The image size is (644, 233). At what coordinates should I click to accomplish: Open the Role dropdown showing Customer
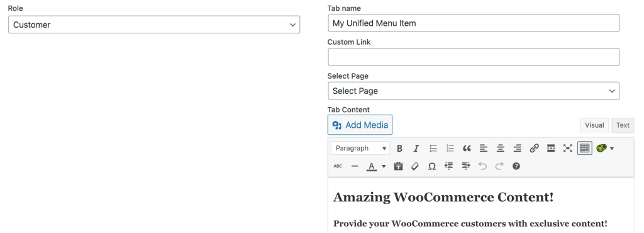pos(154,25)
